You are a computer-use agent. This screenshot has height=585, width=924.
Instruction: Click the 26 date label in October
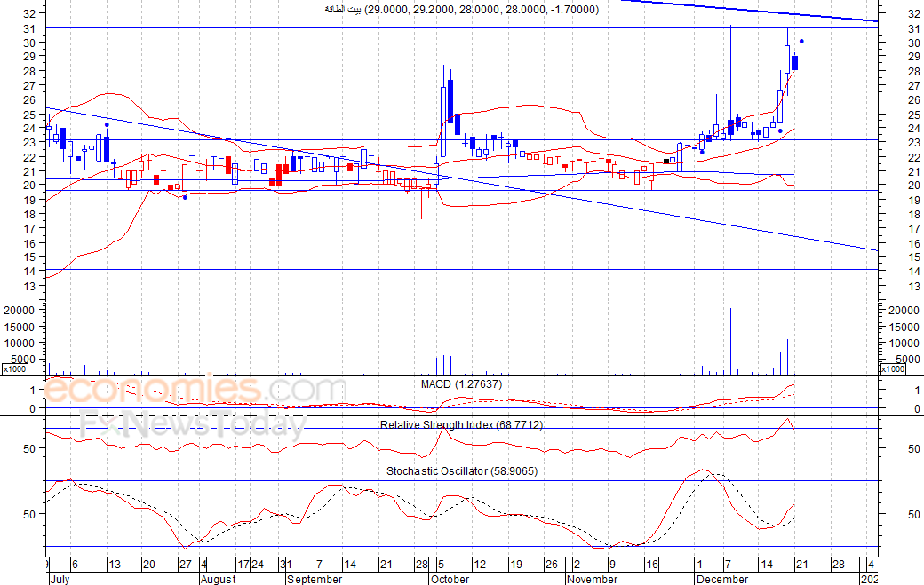[x=552, y=565]
